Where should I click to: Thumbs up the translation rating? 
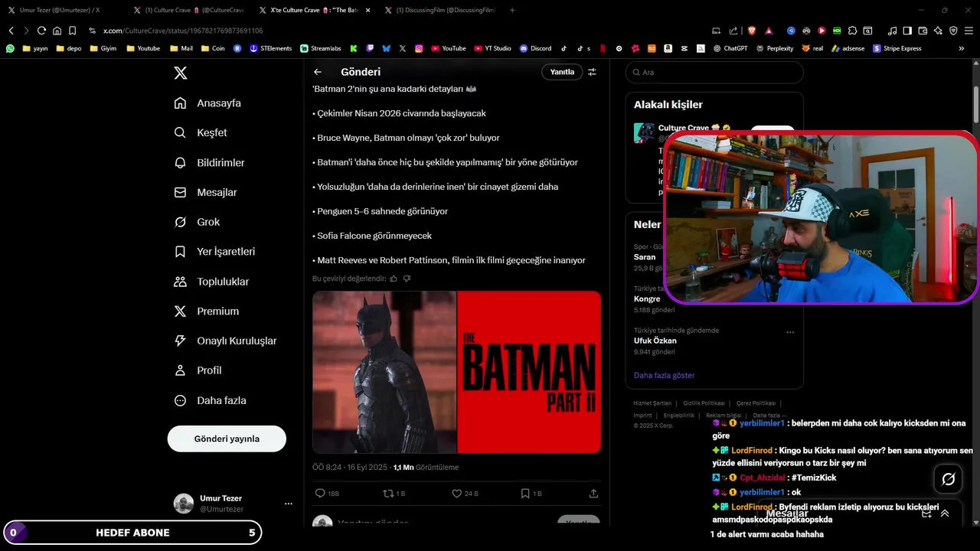[x=394, y=279]
